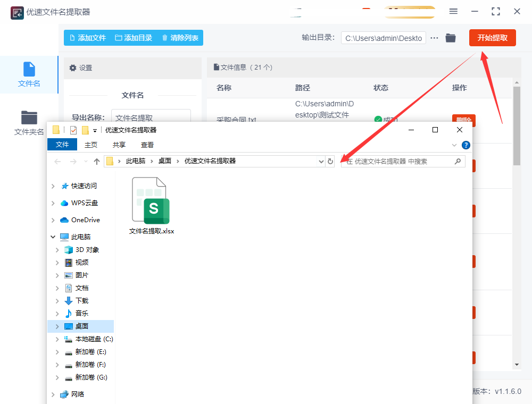The height and width of the screenshot is (404, 532).
Task: Expand the 快速访问 tree node
Action: click(53, 186)
